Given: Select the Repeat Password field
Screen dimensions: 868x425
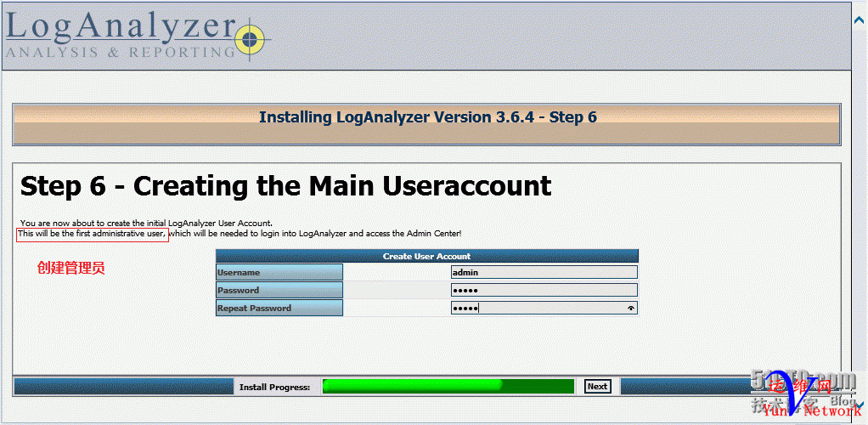Looking at the screenshot, I should (x=544, y=308).
